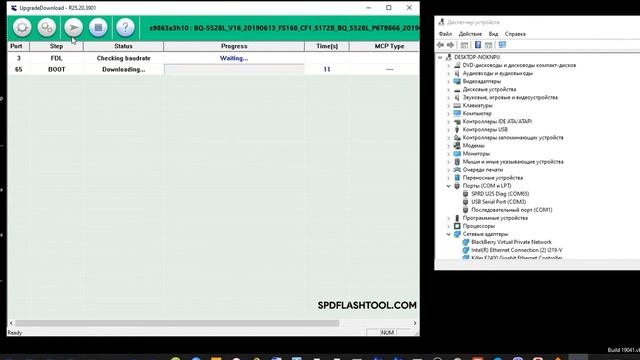
Task: Select the Переносные устройства tree item
Action: 493,178
